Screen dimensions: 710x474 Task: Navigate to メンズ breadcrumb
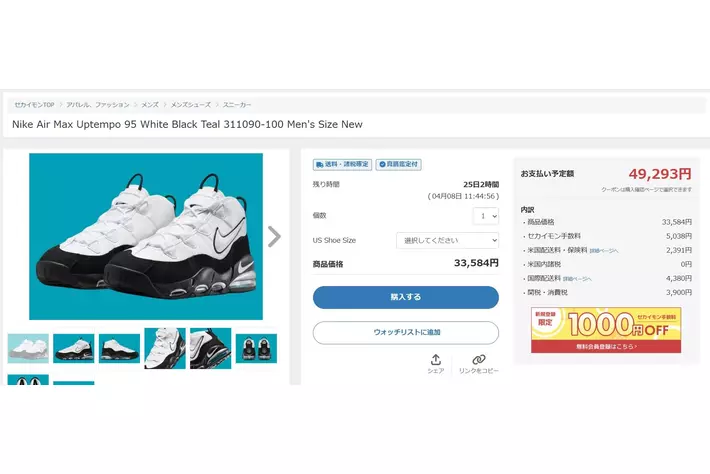tap(149, 104)
